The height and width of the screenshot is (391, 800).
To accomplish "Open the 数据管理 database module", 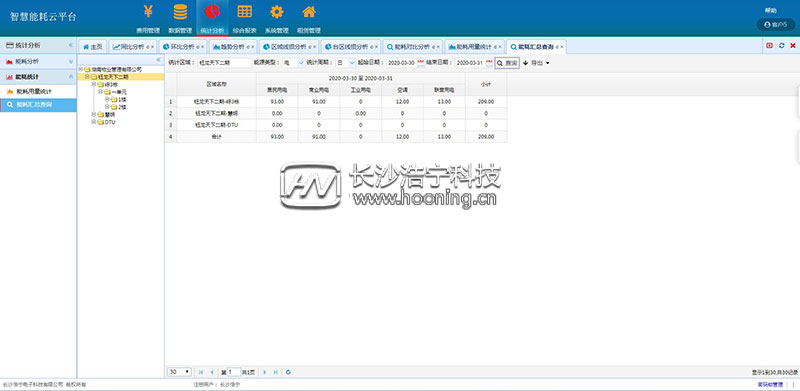I will (x=180, y=18).
